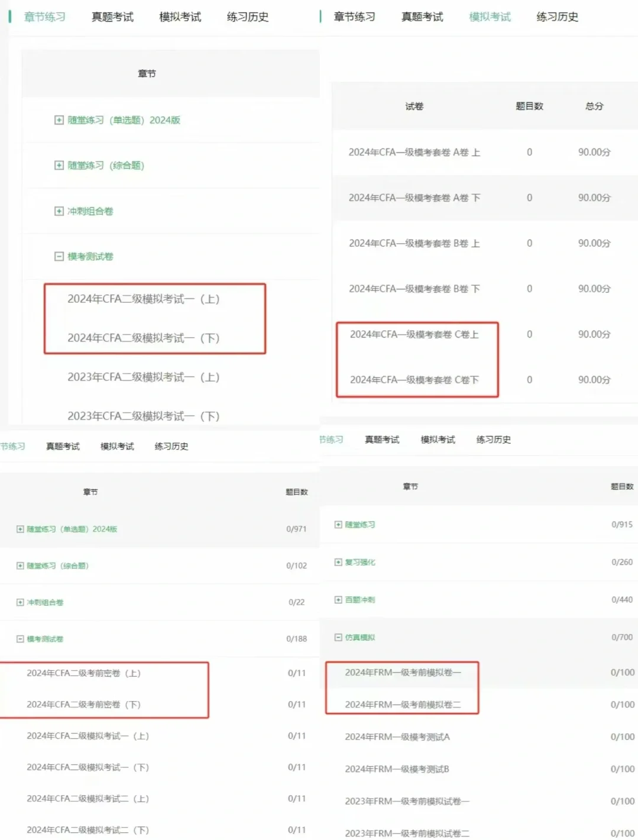Expand the 随堂练习（综合题）section
Viewport: 638px width, 840px height.
pyautogui.click(x=59, y=166)
